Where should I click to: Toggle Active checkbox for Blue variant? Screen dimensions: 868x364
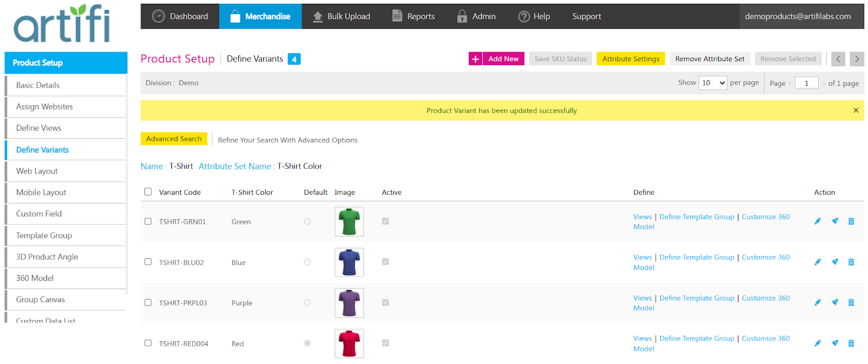(386, 261)
